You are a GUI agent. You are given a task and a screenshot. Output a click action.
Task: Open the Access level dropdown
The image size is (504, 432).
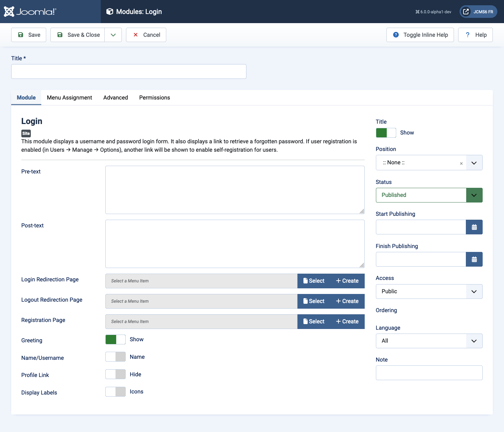(429, 292)
